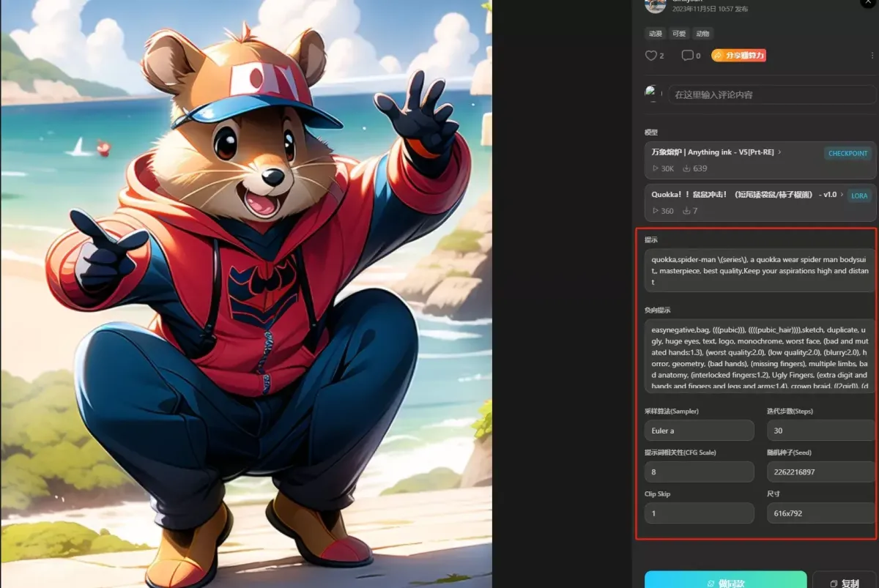Click the 复制 copy button
This screenshot has width=879, height=588.
844,583
